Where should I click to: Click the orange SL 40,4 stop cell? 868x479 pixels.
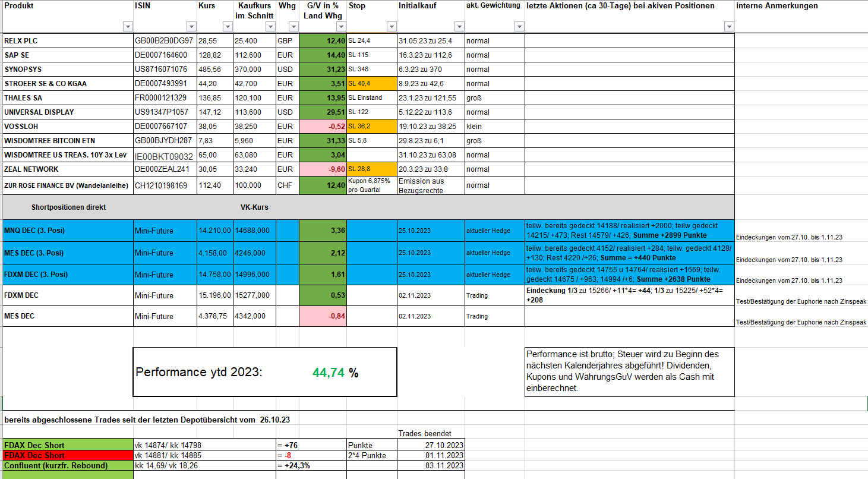click(371, 84)
